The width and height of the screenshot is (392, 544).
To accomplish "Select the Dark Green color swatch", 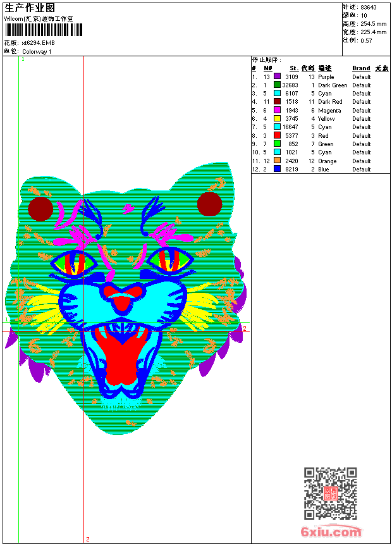I will (277, 85).
